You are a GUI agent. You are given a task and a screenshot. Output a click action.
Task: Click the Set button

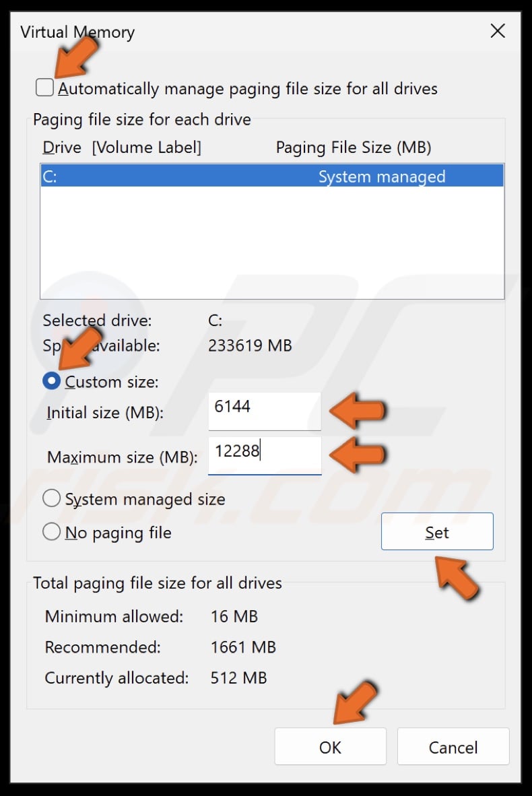tap(436, 532)
